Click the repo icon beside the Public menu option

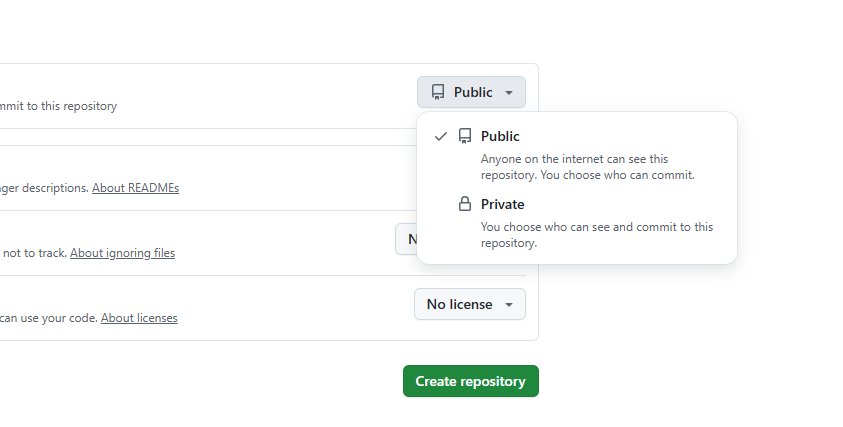464,136
